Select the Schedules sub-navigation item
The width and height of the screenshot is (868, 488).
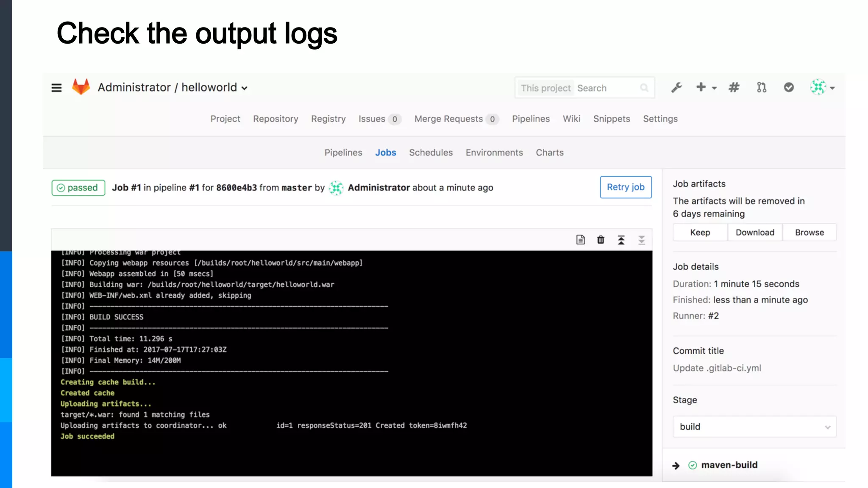(x=431, y=152)
